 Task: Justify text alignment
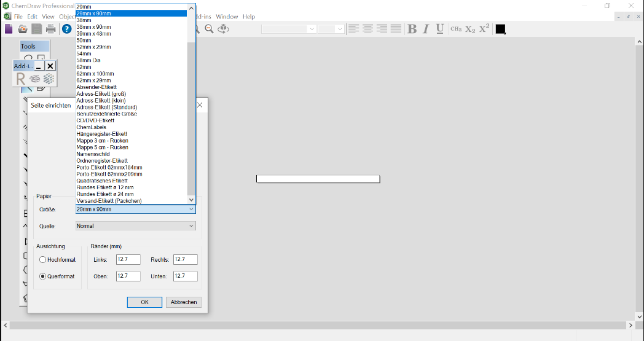click(396, 29)
